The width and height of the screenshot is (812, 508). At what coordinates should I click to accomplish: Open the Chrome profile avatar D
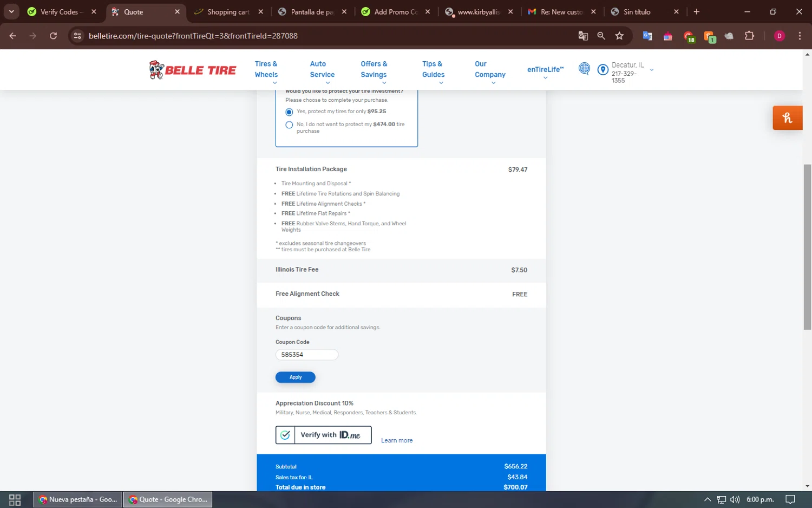tap(780, 36)
